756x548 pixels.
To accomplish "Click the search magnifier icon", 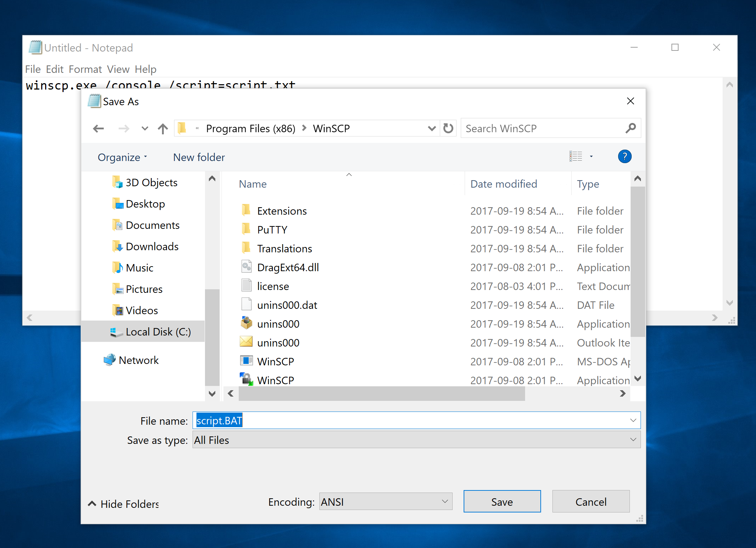I will pos(631,128).
